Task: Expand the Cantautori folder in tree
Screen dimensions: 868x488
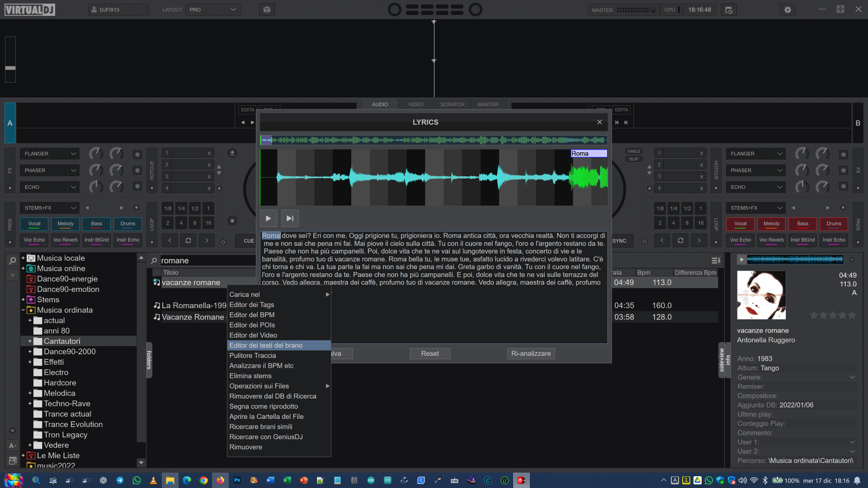Action: coord(30,342)
